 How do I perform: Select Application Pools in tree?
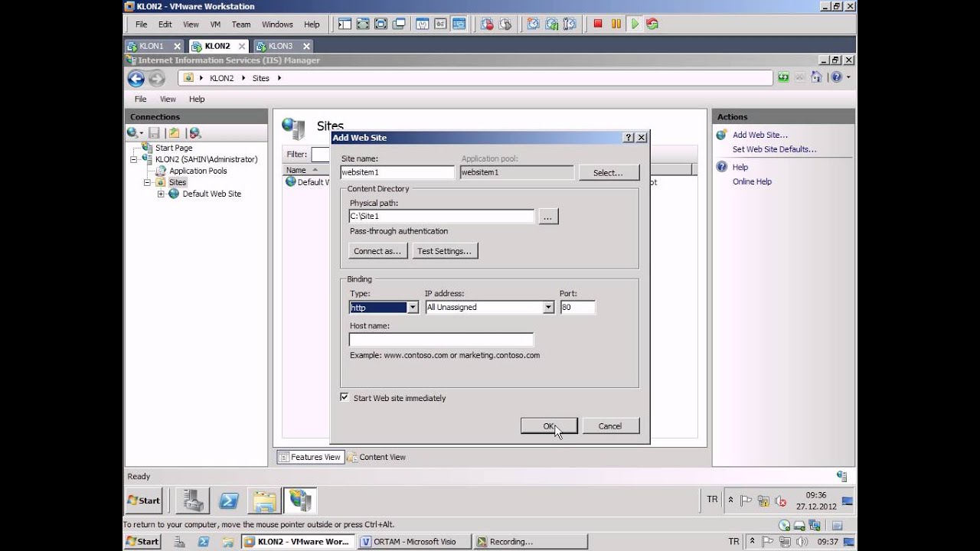pos(198,171)
